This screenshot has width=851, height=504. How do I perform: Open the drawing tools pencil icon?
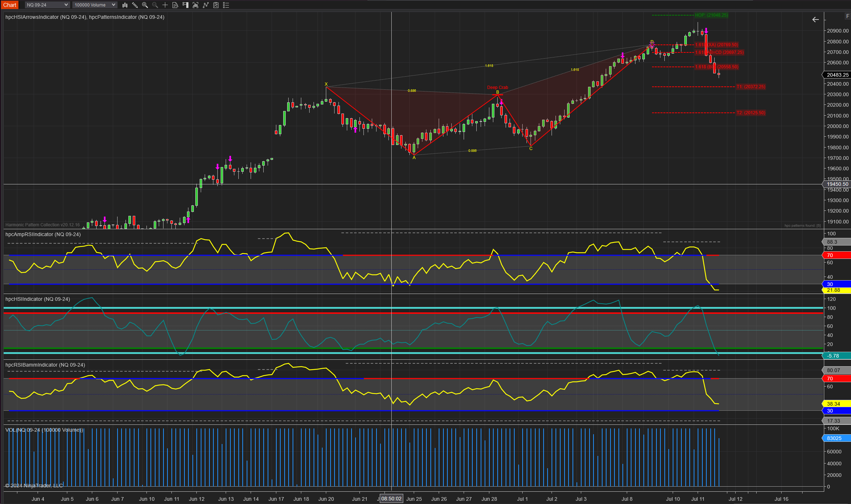click(x=135, y=5)
